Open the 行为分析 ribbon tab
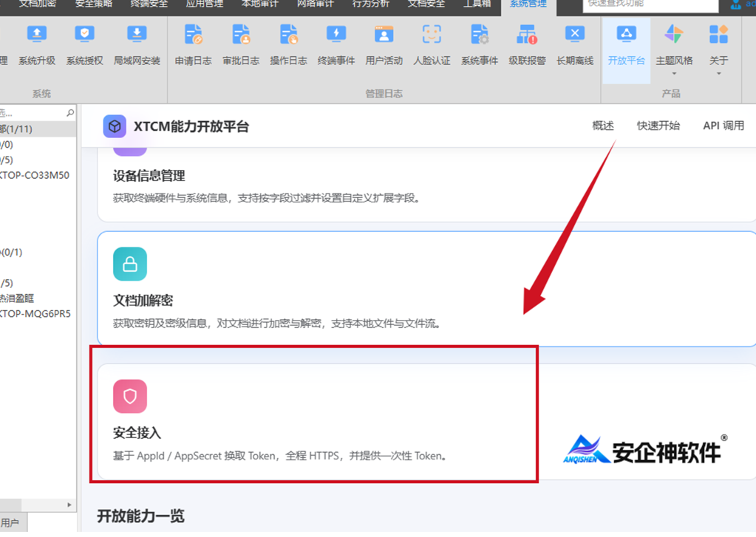Viewport: 756px width, 537px height. 371,4
